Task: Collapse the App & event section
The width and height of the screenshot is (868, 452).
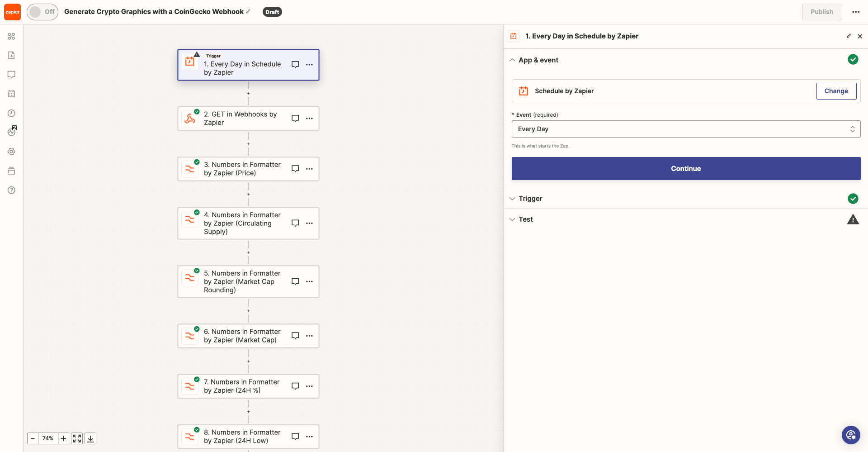Action: click(512, 60)
